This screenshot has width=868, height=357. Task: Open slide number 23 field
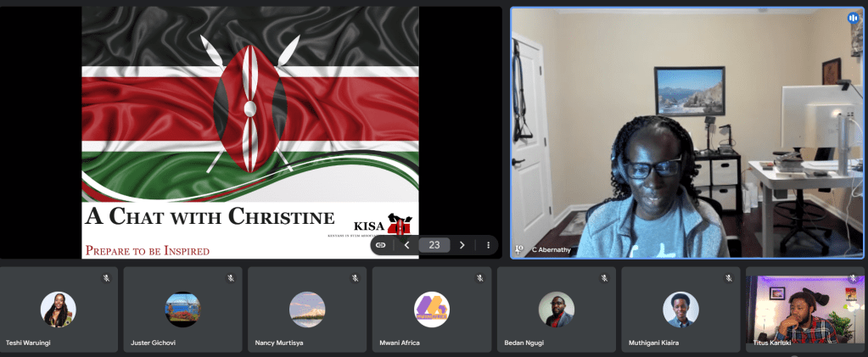click(434, 244)
